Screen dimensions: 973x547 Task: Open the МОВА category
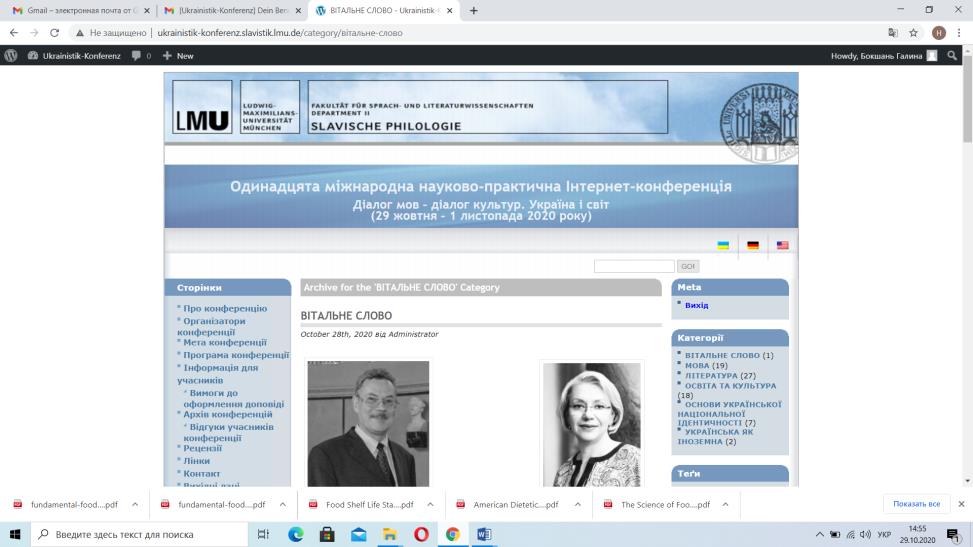pos(697,366)
